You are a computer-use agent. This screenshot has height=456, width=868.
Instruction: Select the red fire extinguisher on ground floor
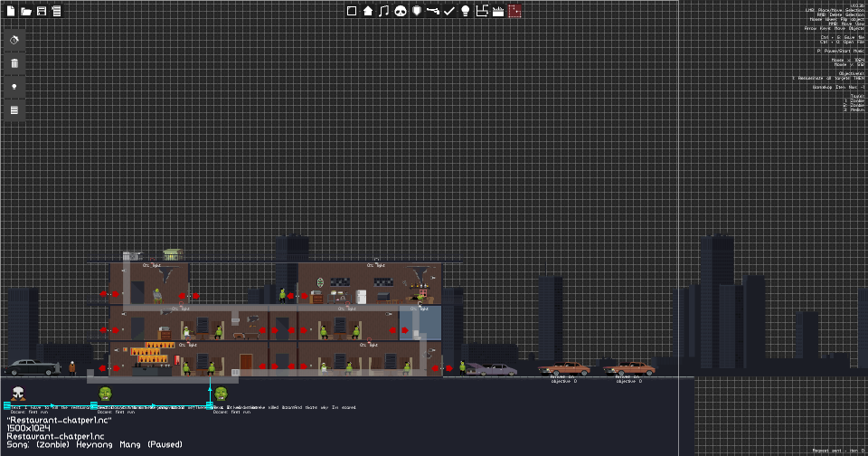(x=177, y=360)
